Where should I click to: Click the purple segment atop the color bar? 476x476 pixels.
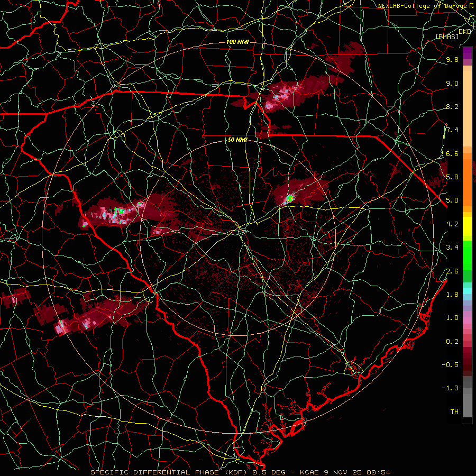click(467, 53)
